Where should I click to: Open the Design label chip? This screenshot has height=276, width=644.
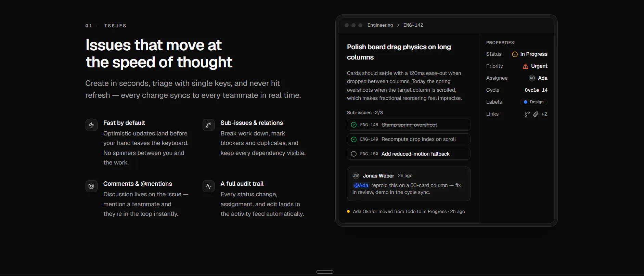click(x=534, y=102)
